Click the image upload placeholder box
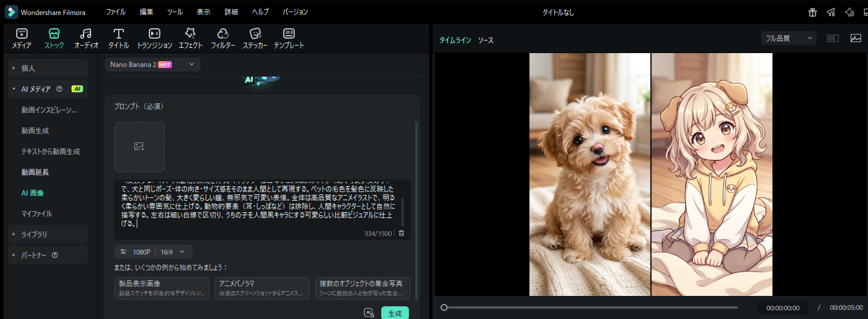 click(140, 147)
